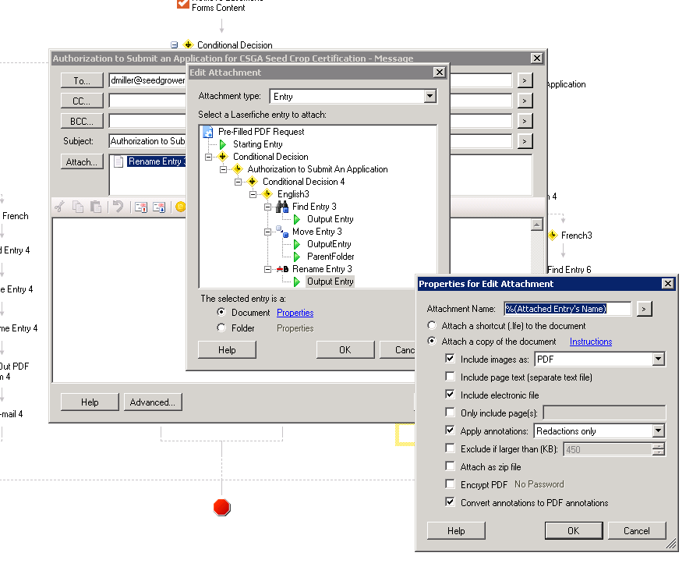700x588 pixels.
Task: Click the yellow token coin icon in toolbar
Action: click(x=180, y=207)
